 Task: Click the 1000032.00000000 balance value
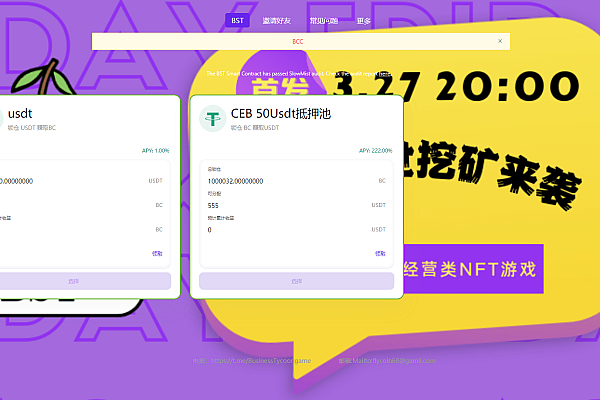pyautogui.click(x=236, y=181)
